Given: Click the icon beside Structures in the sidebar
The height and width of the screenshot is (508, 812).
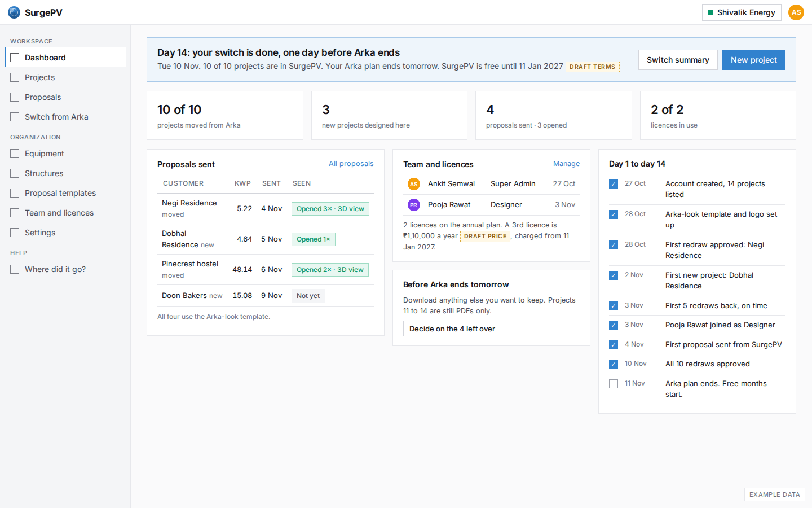Looking at the screenshot, I should click(x=15, y=173).
